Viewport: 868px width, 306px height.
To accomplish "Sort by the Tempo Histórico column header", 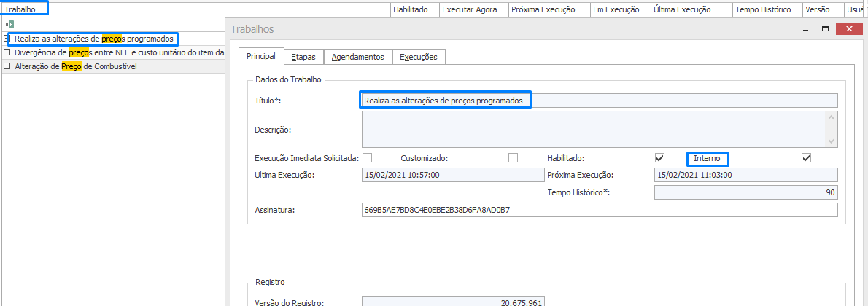I will (767, 9).
